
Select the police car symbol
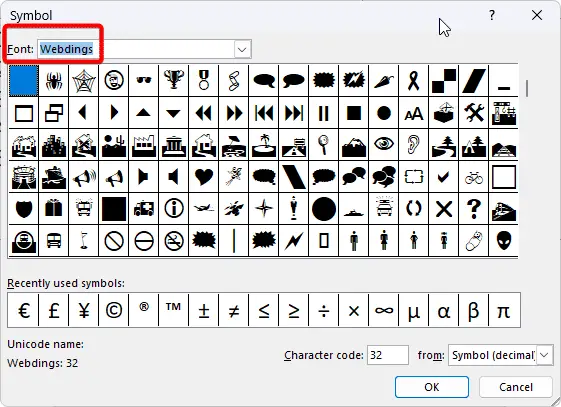[x=384, y=209]
